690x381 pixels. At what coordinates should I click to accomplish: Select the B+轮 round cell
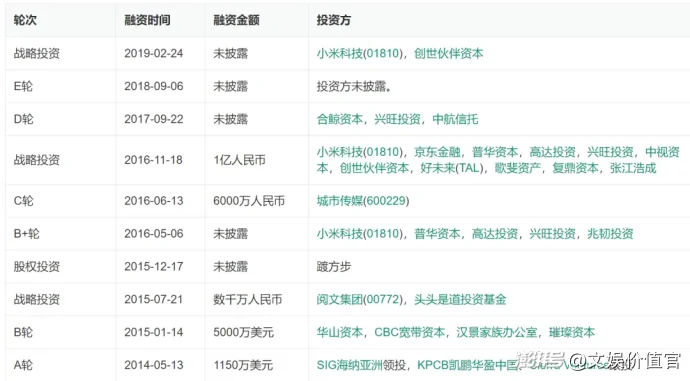click(x=26, y=234)
